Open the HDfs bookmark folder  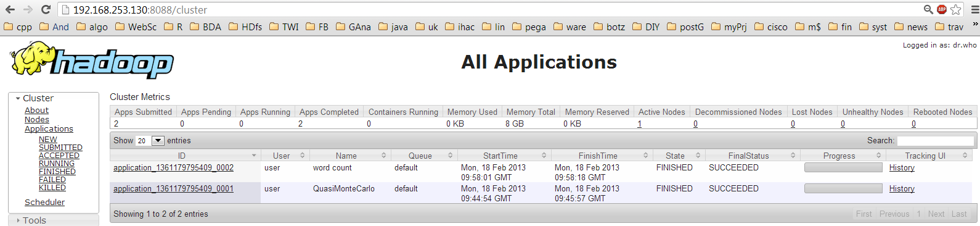coord(245,27)
